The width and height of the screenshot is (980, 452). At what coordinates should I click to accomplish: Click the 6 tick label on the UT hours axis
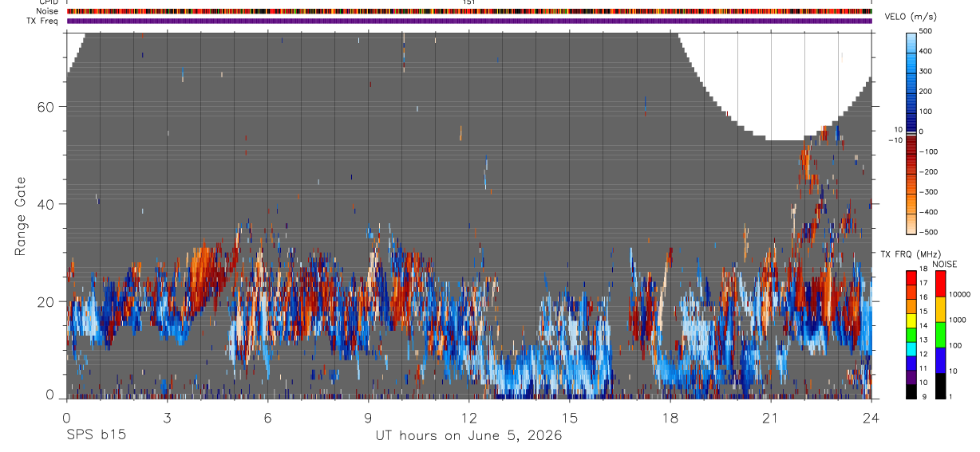(268, 418)
